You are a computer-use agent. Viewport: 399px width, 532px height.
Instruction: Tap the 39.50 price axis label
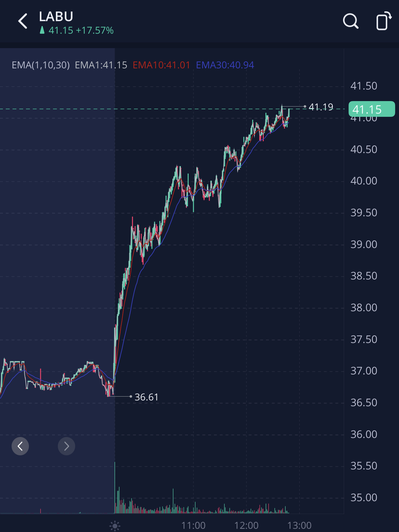pyautogui.click(x=364, y=213)
